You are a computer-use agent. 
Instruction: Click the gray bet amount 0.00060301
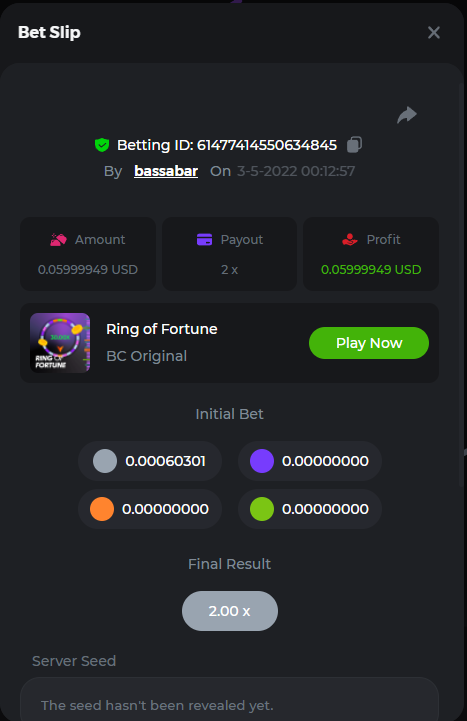coord(165,461)
